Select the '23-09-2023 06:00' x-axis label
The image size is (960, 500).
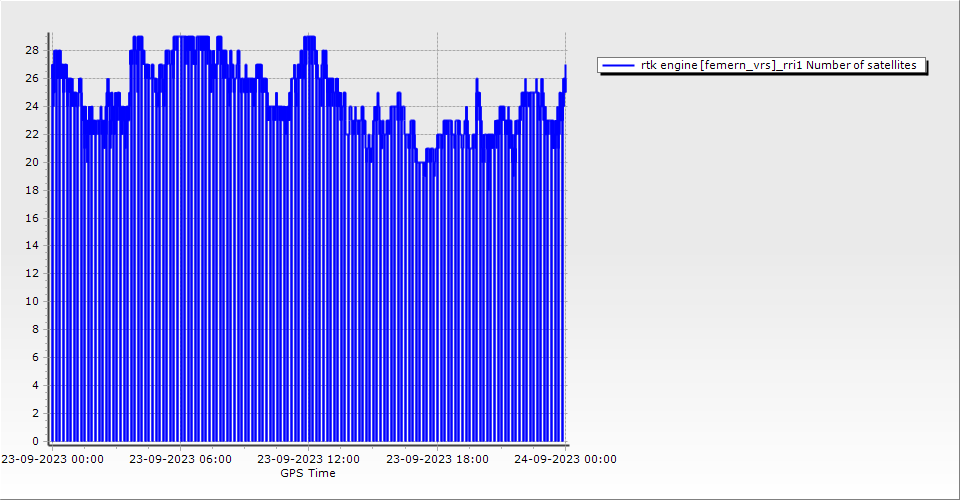(x=180, y=459)
